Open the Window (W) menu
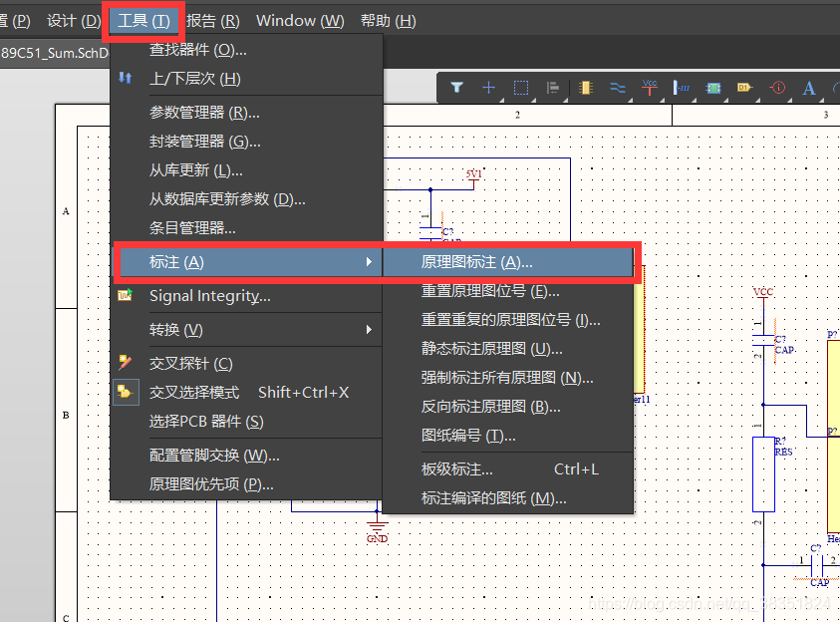Image resolution: width=840 pixels, height=622 pixels. [x=300, y=21]
